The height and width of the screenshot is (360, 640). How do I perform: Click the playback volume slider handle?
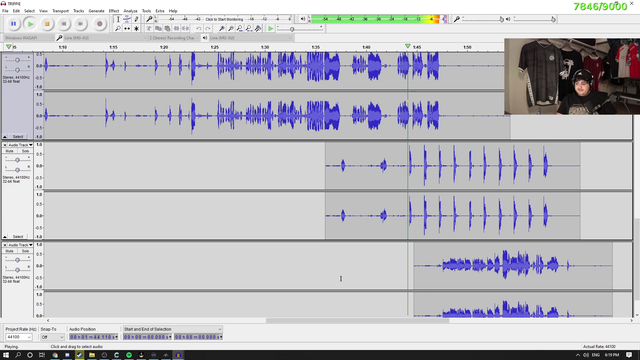553,20
